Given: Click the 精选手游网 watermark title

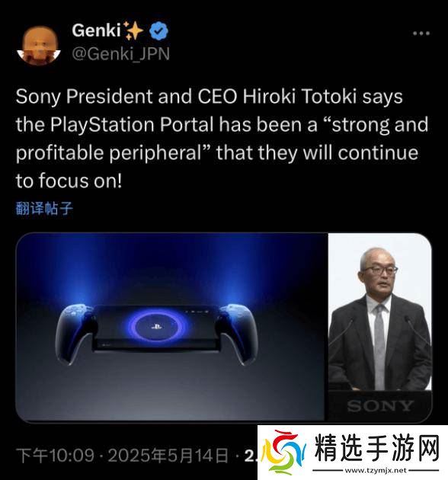Looking at the screenshot, I should point(377,447).
